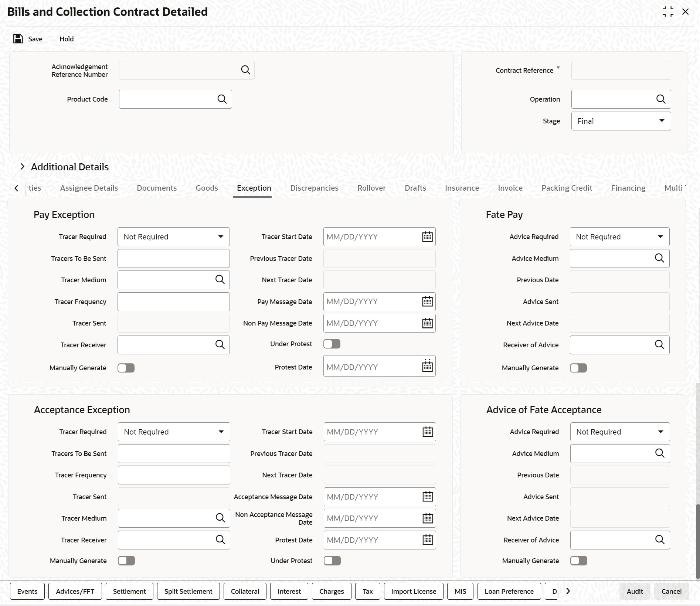
Task: Open Pay Exception Tracer Start Date calendar
Action: [x=427, y=236]
